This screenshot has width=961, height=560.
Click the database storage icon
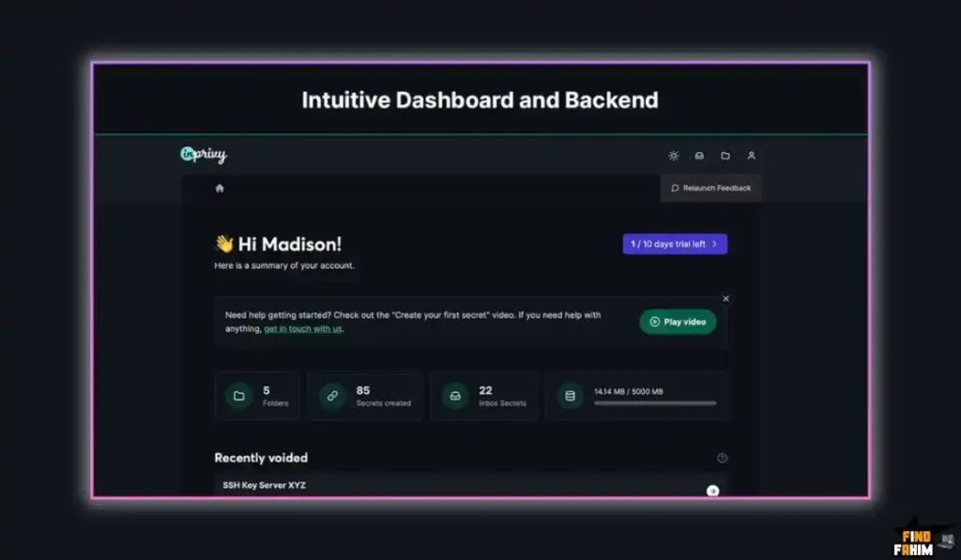[x=569, y=396]
